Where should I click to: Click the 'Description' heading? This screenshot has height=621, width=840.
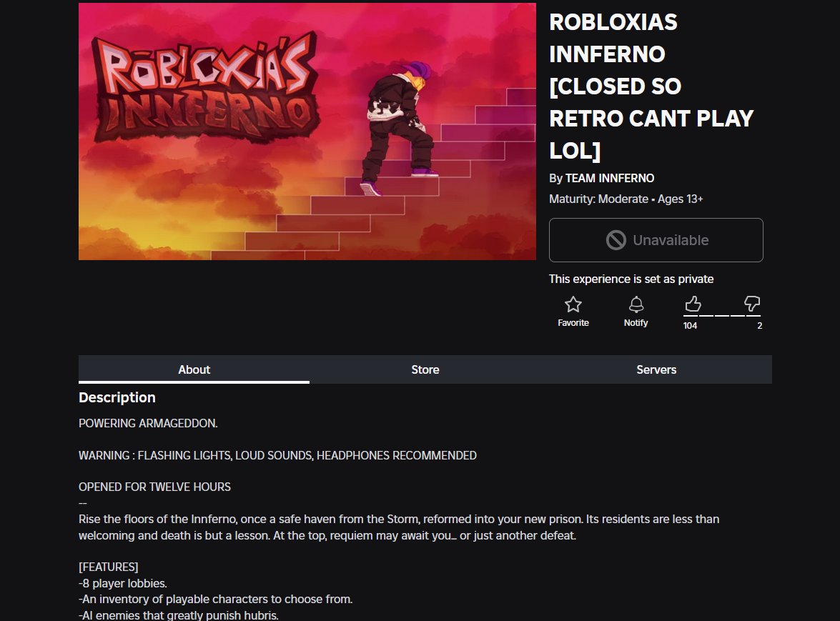117,397
